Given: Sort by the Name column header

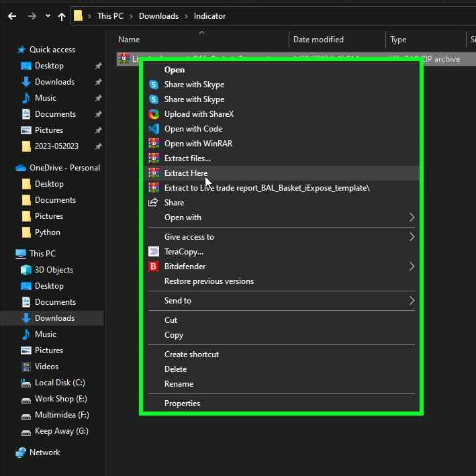Looking at the screenshot, I should 129,40.
